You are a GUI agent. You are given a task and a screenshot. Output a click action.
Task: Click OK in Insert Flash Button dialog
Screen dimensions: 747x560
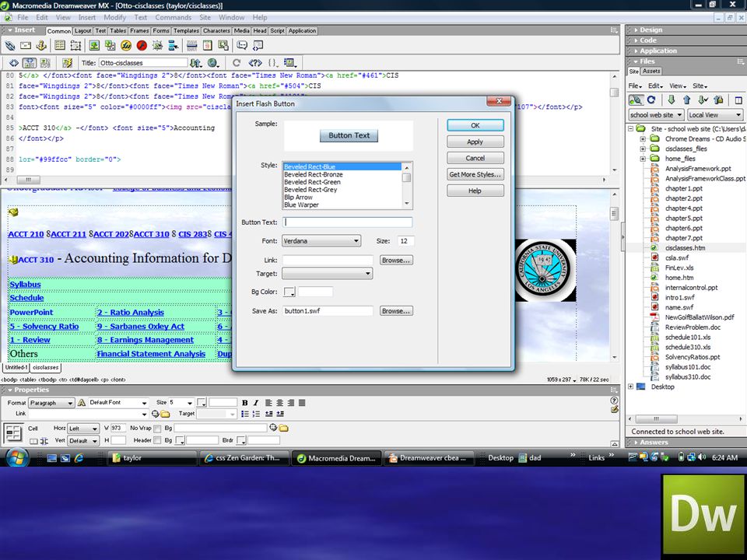pyautogui.click(x=475, y=125)
